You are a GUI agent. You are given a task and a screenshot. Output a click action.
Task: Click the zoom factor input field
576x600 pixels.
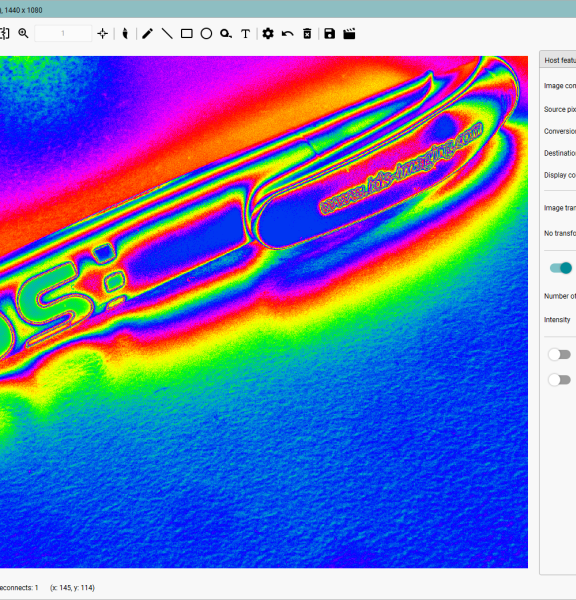[63, 34]
